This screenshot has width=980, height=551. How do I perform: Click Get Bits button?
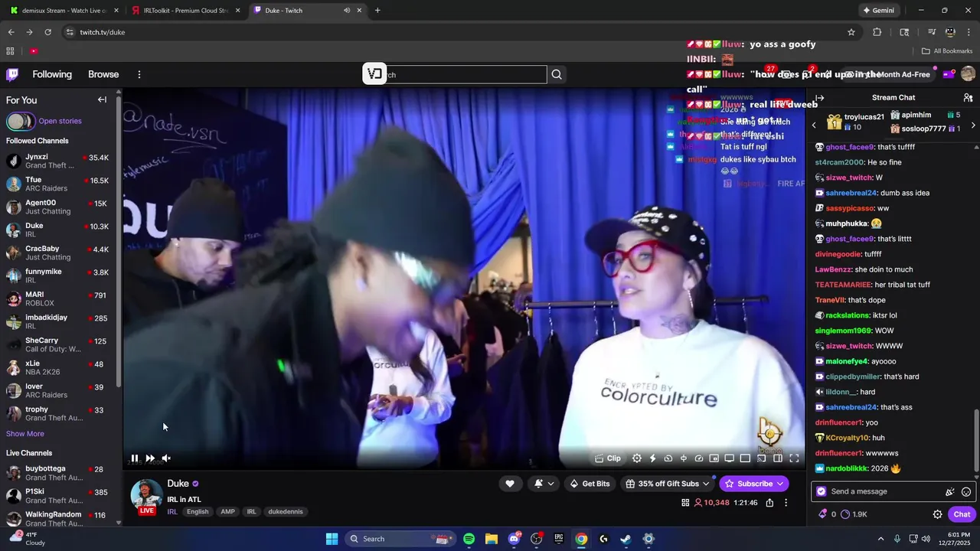pyautogui.click(x=590, y=484)
